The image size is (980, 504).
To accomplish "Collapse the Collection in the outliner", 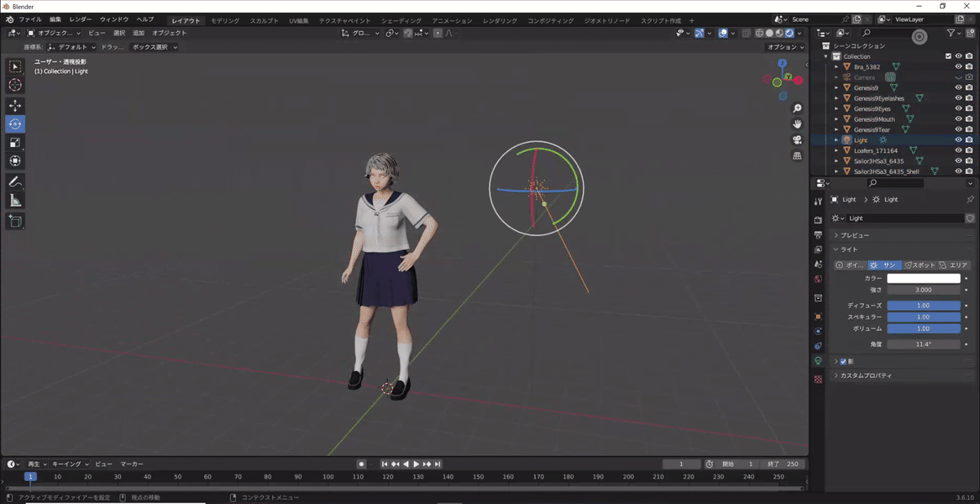I will 826,56.
